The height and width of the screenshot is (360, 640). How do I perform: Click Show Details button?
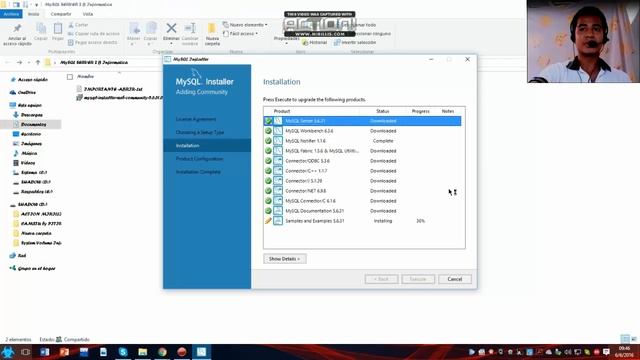(284, 259)
